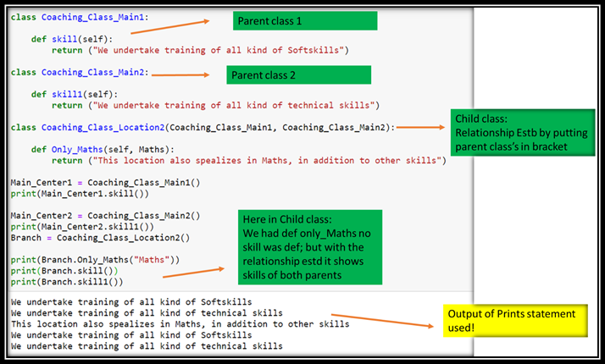605x364 pixels.
Task: Click the 'print(Main_Center2.skill1())' line
Action: (x=82, y=227)
